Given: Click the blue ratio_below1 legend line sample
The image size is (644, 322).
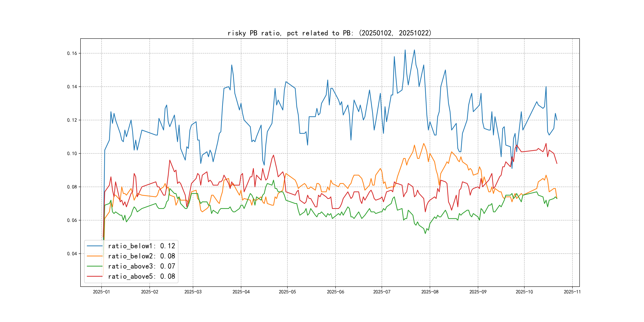Looking at the screenshot, I should click(94, 246).
